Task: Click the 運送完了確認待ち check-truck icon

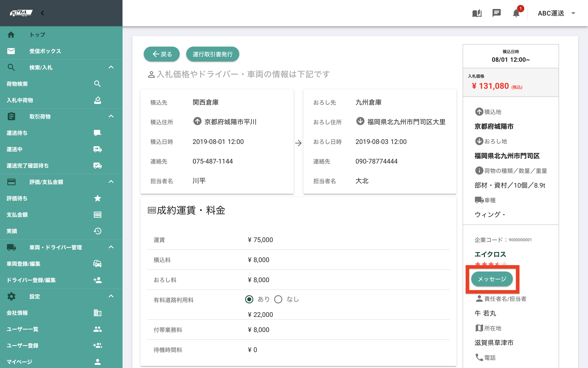Action: [x=97, y=166]
